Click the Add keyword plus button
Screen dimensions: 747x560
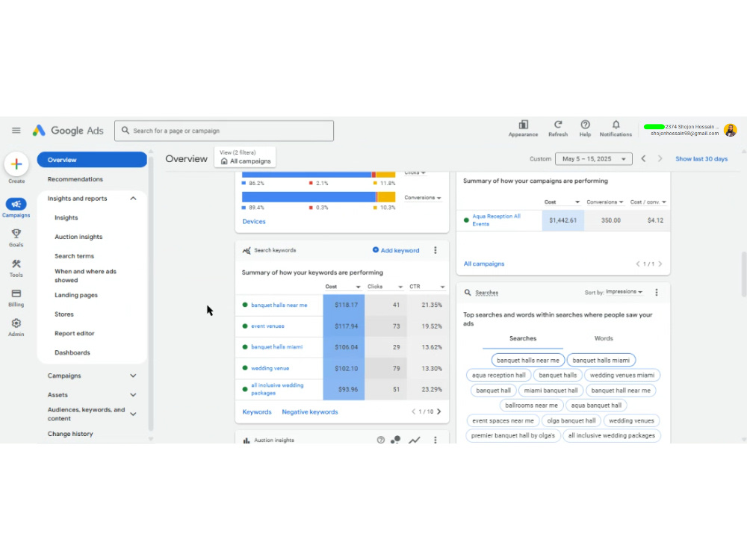tap(395, 250)
